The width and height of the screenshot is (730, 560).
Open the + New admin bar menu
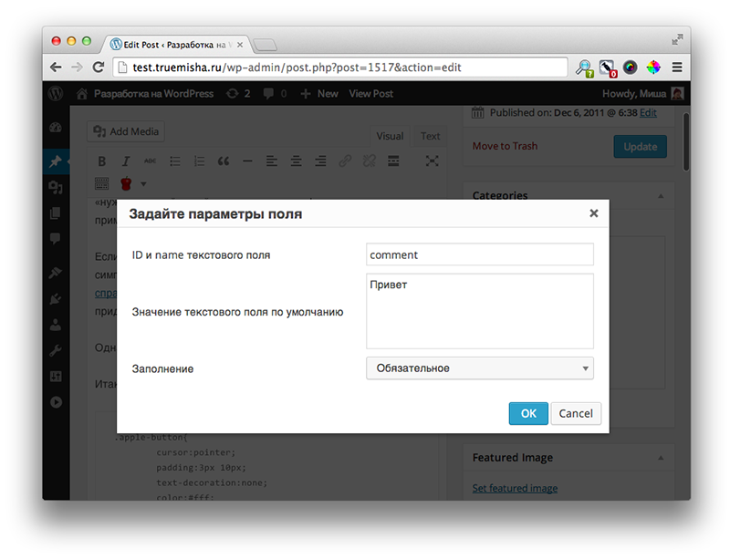click(318, 93)
